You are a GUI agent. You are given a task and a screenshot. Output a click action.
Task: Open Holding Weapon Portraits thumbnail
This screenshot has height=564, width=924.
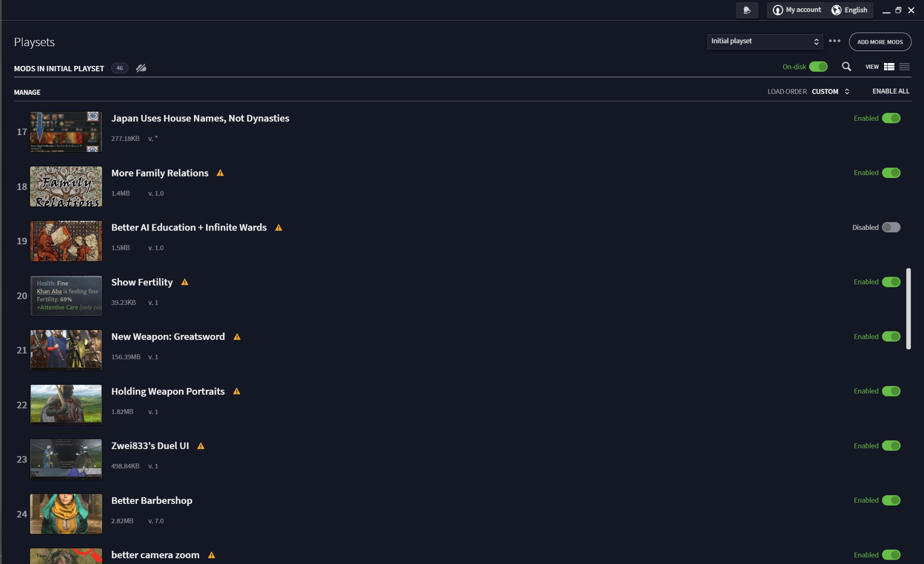click(66, 405)
